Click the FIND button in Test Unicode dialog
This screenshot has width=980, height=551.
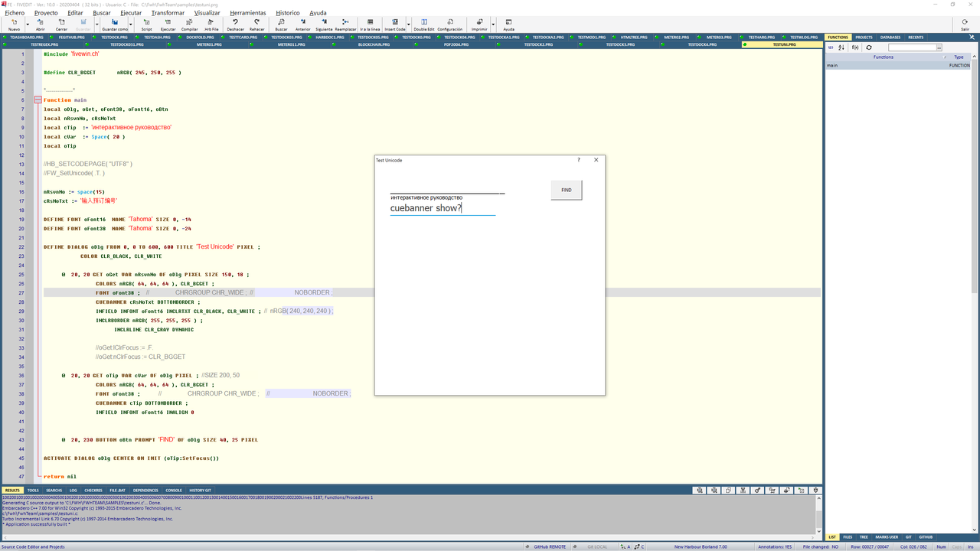567,190
